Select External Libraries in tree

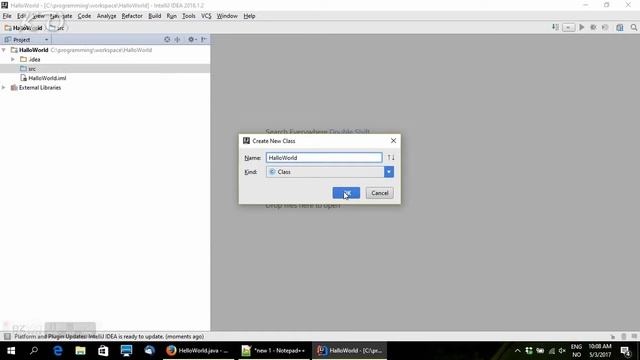(40, 87)
